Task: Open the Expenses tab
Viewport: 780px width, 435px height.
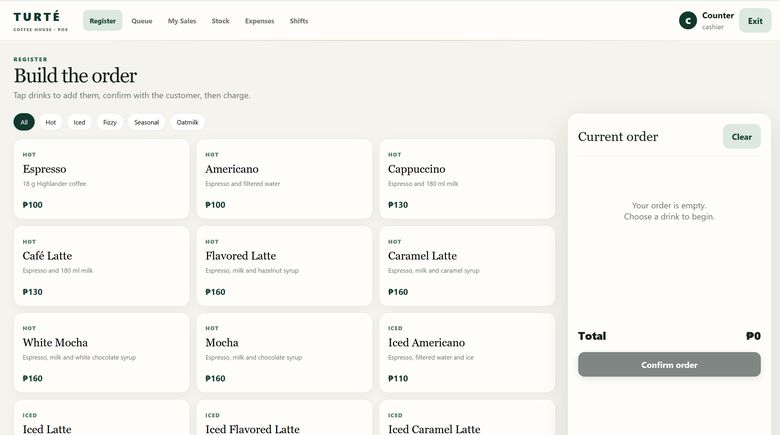Action: click(260, 21)
